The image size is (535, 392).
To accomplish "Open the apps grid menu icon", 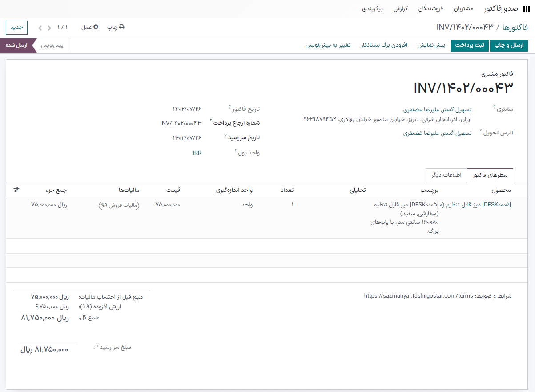I will [x=527, y=8].
